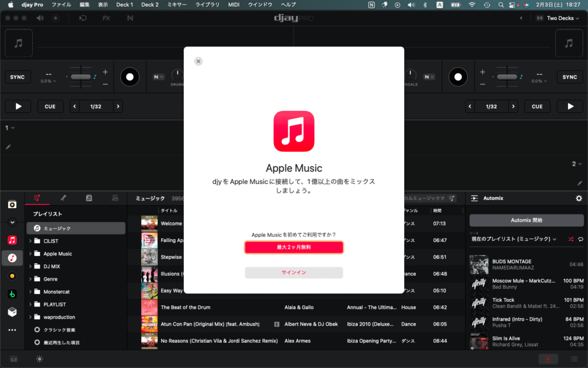
Task: Sync deck 1 with the SYNC button
Action: (17, 77)
